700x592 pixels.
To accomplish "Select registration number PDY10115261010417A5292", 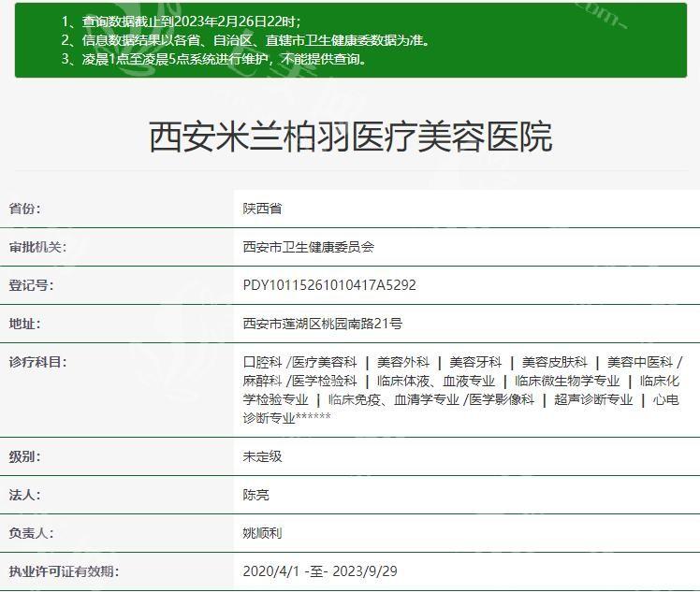I will click(329, 285).
